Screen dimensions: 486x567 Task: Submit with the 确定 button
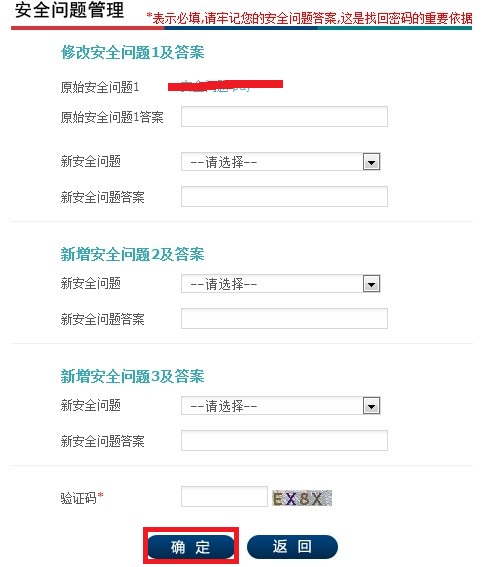pos(191,547)
